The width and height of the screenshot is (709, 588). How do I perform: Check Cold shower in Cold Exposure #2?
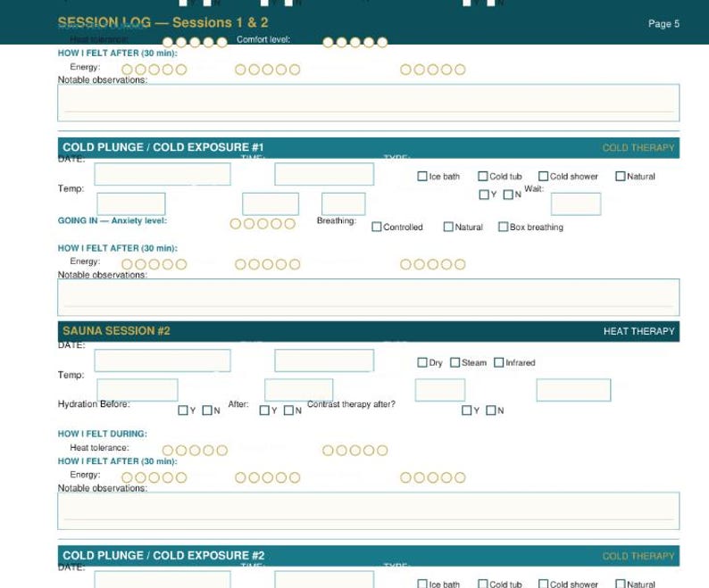[x=544, y=584]
